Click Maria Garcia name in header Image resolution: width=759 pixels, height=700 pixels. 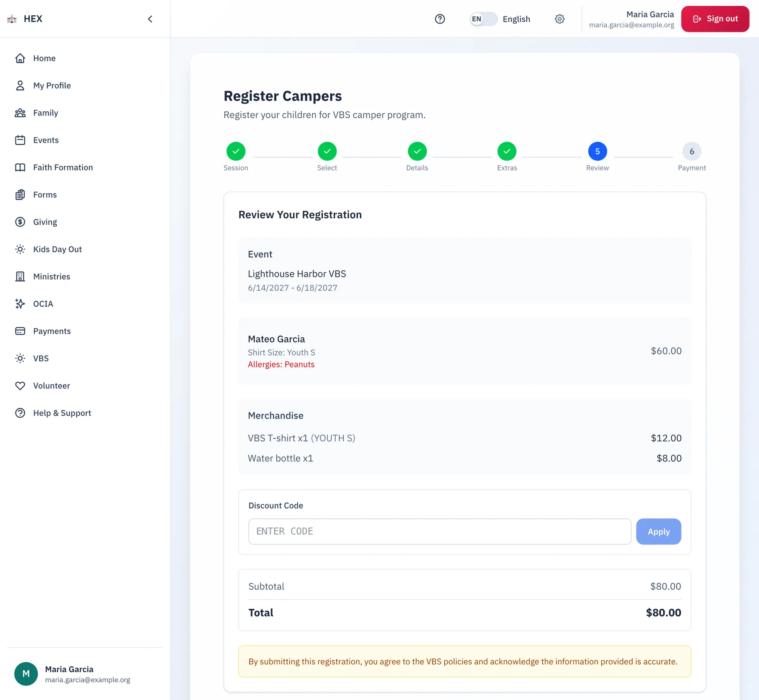tap(650, 14)
